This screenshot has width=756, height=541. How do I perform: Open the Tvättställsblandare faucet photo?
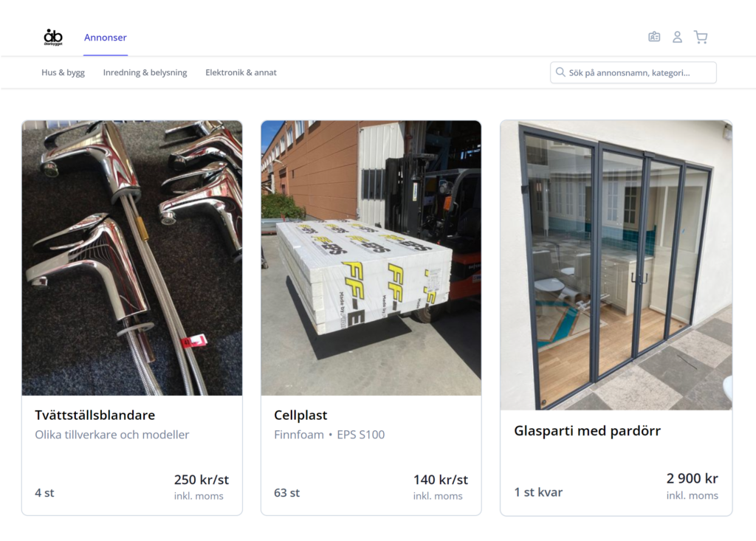click(x=132, y=258)
